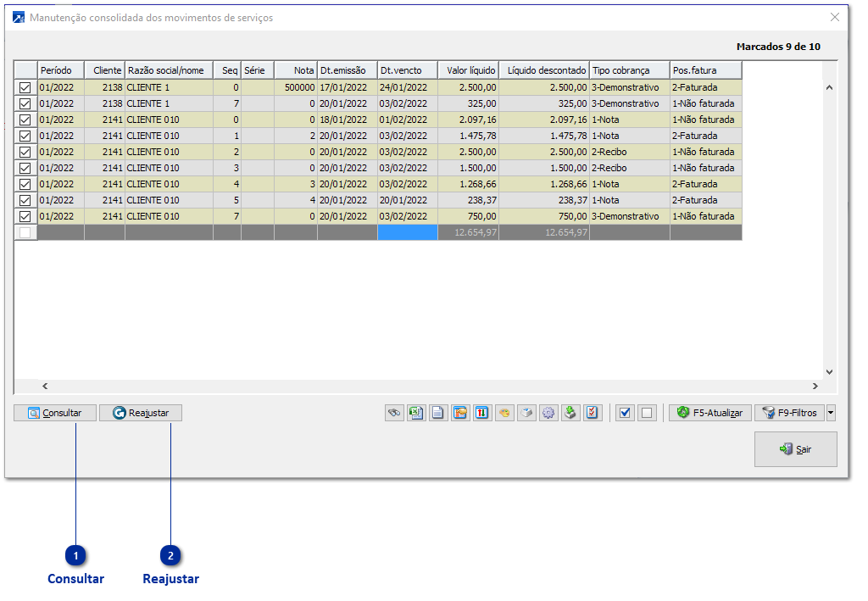Click the 1.475,78 Líquido descontado cell

(x=545, y=136)
